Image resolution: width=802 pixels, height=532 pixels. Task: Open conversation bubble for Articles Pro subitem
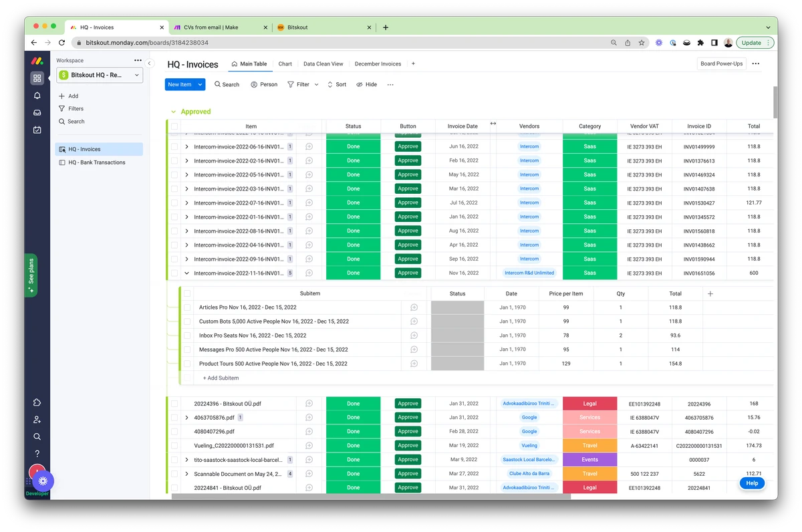tap(414, 307)
